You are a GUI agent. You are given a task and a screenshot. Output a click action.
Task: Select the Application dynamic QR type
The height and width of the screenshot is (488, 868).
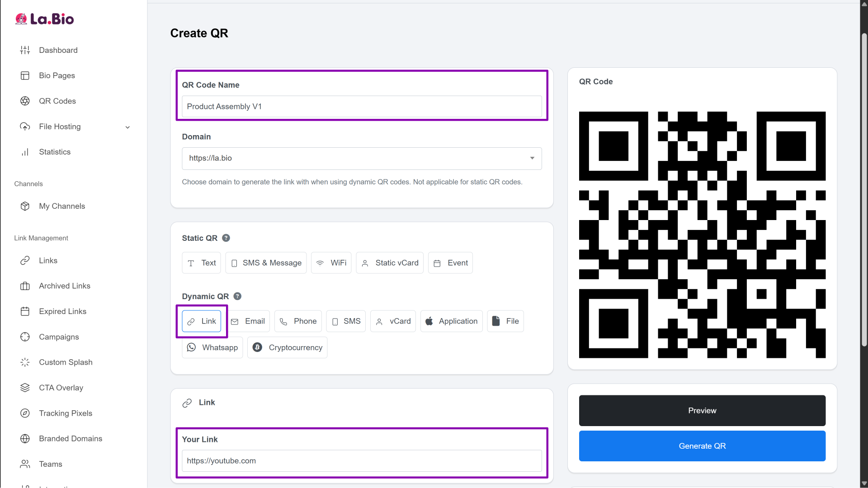point(451,321)
